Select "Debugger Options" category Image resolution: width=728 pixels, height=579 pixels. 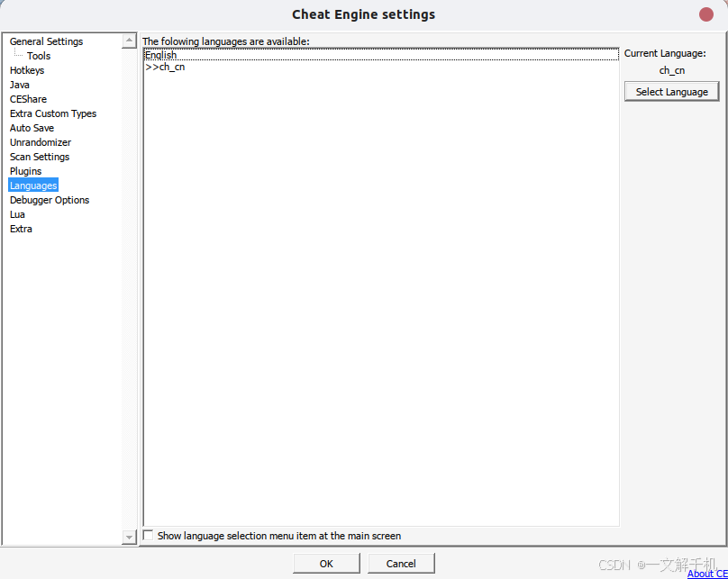point(50,200)
